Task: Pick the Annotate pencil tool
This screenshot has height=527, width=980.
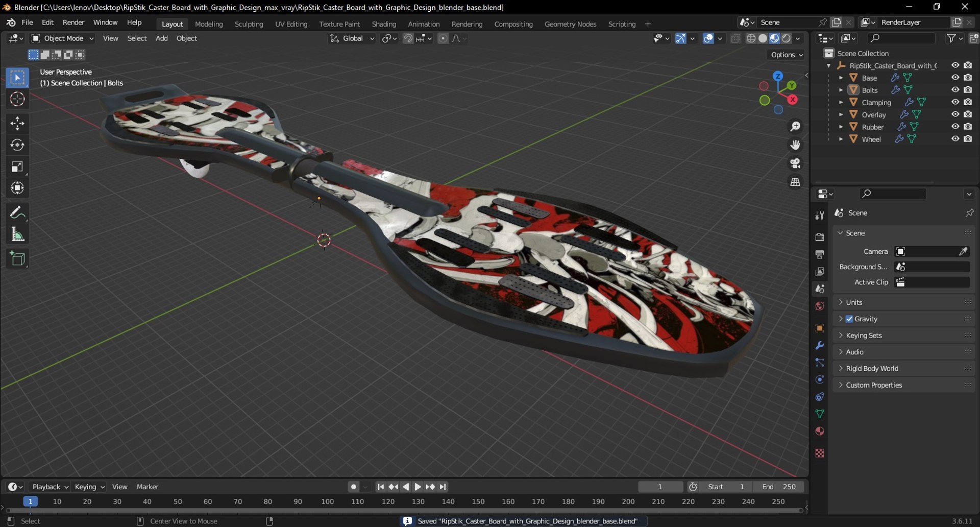Action: (x=17, y=212)
